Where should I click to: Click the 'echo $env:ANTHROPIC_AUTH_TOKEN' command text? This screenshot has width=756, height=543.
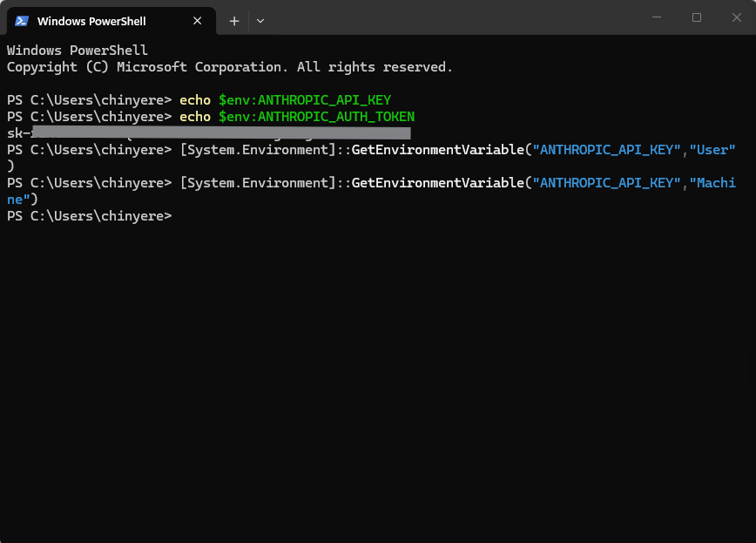pos(297,117)
